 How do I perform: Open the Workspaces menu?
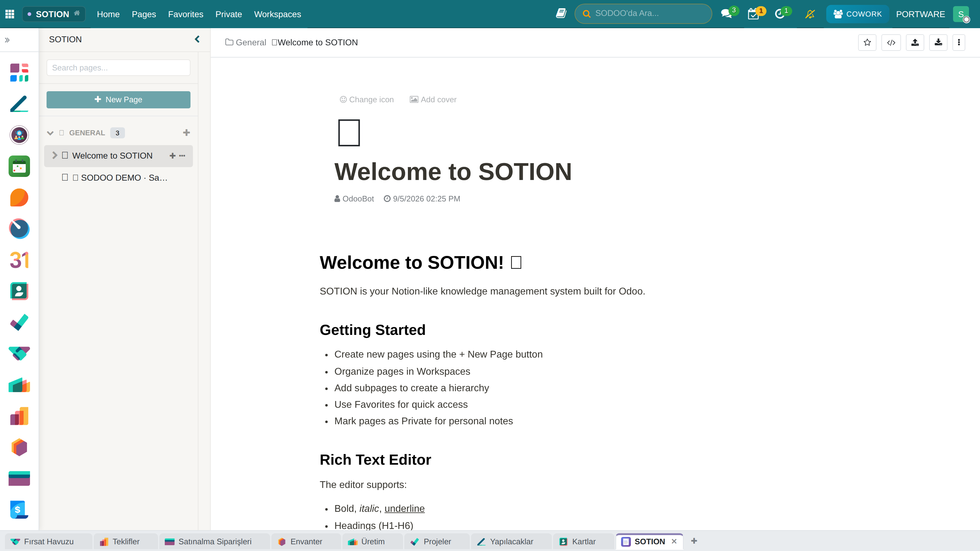[278, 14]
